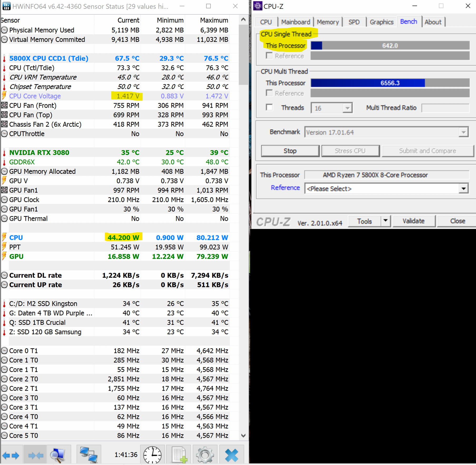Click HWiNFO scrollbar up arrow
Image resolution: width=476 pixels, height=465 pixels.
click(243, 19)
